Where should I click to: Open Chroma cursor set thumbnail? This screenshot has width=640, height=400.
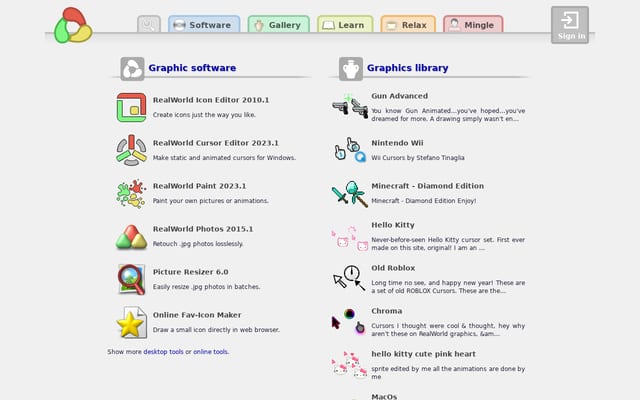(349, 322)
